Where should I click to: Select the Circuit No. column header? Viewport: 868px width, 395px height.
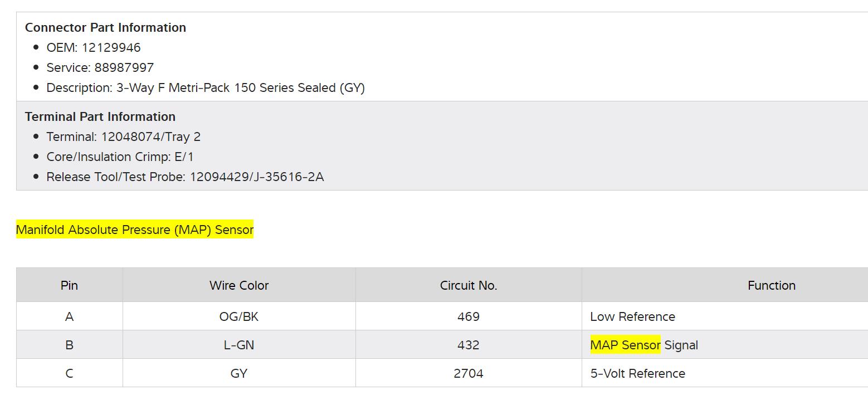[x=469, y=286]
